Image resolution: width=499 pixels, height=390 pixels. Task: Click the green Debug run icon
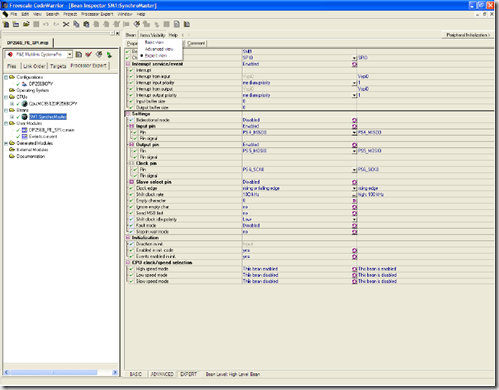[109, 55]
